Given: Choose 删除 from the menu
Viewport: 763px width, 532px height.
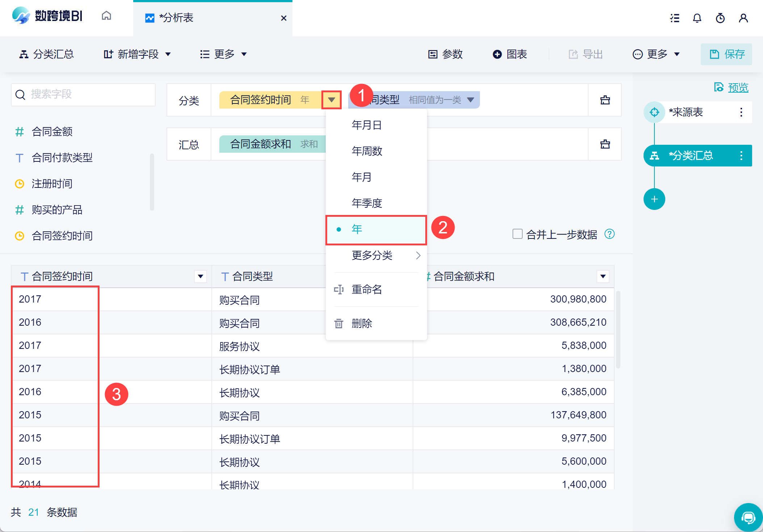Looking at the screenshot, I should pyautogui.click(x=362, y=323).
